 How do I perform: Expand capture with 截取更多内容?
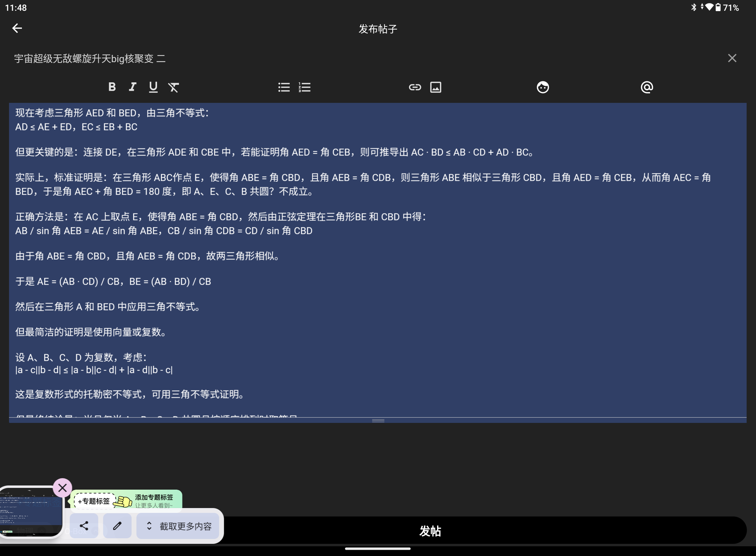pyautogui.click(x=178, y=526)
